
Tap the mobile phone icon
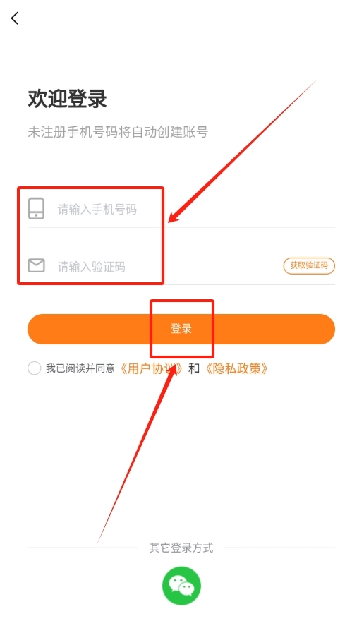click(36, 208)
